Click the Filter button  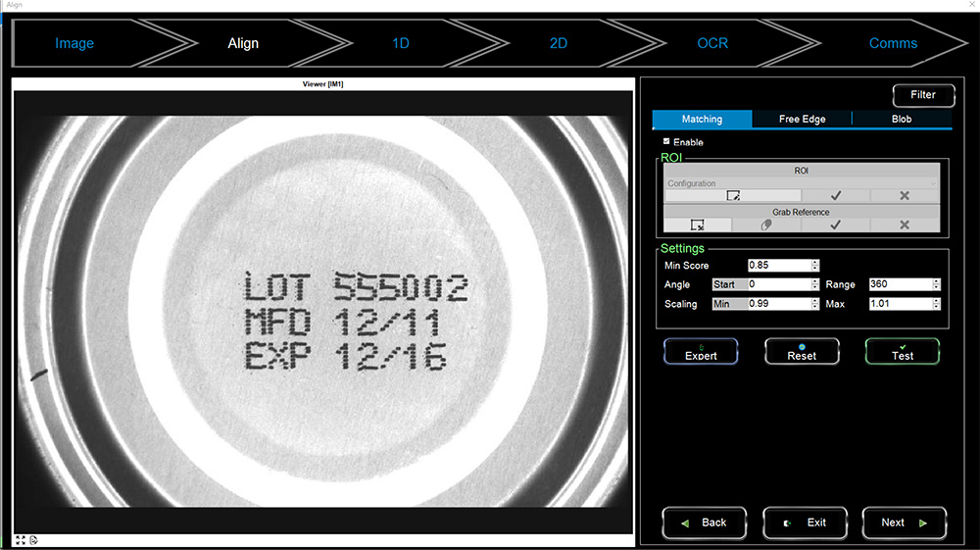point(922,95)
